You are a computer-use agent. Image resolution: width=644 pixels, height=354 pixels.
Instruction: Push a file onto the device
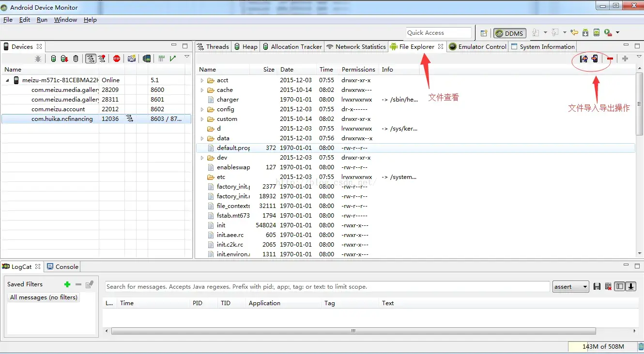click(x=594, y=58)
